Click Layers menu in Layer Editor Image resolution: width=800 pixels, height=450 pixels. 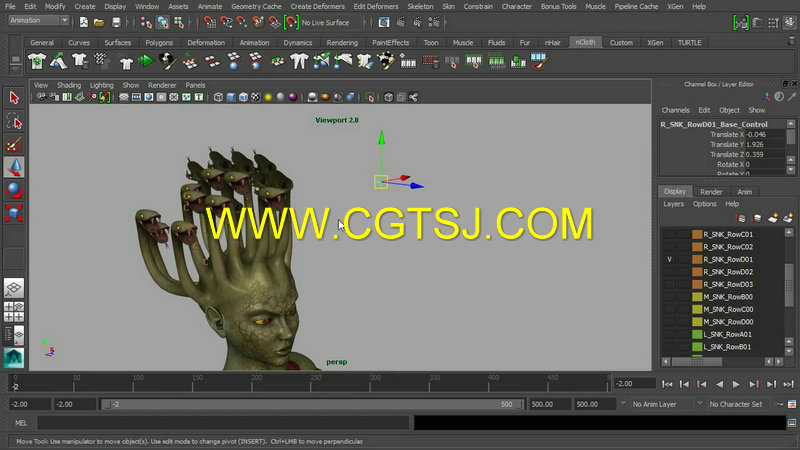[x=673, y=204]
